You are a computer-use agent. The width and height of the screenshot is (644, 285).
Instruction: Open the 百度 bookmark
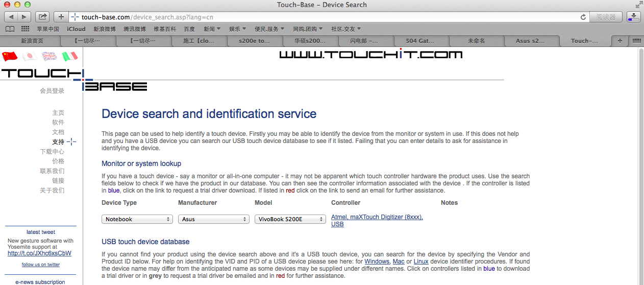point(189,29)
